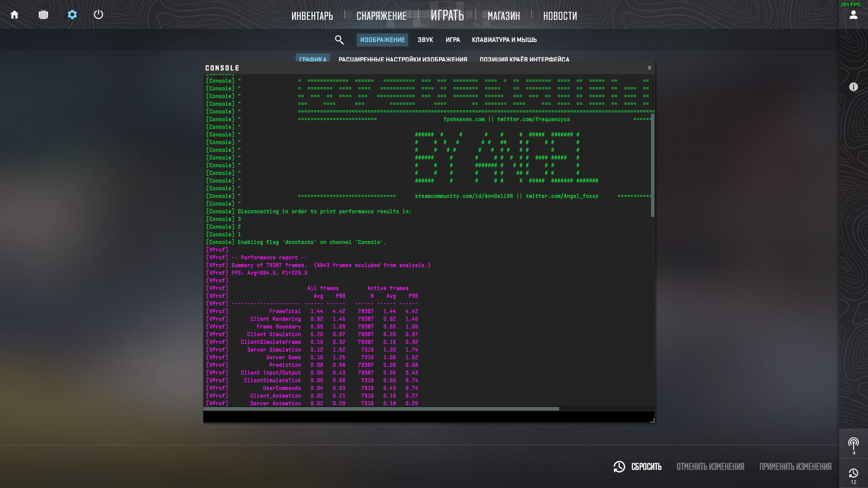
Task: Click ПРИМЕНИТЬ ИЗМЕНЕНИЯ button
Action: pos(795,467)
